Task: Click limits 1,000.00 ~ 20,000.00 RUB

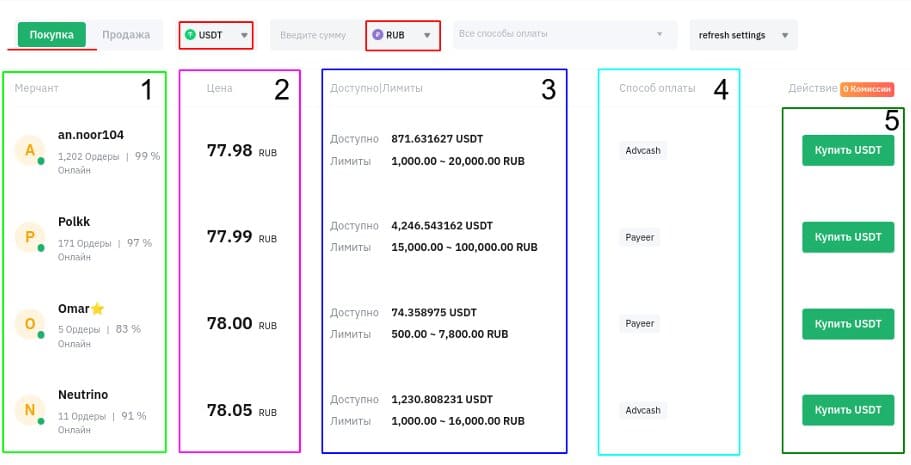Action: point(458,161)
